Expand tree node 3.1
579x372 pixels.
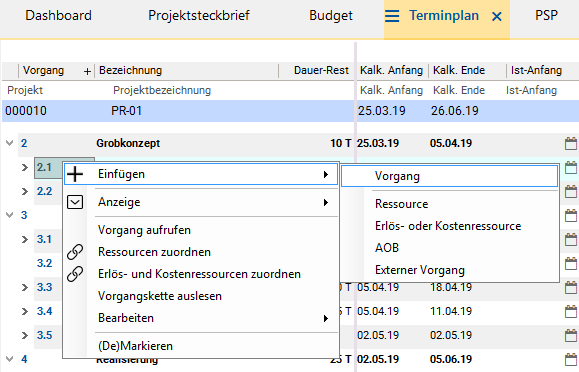pos(25,239)
